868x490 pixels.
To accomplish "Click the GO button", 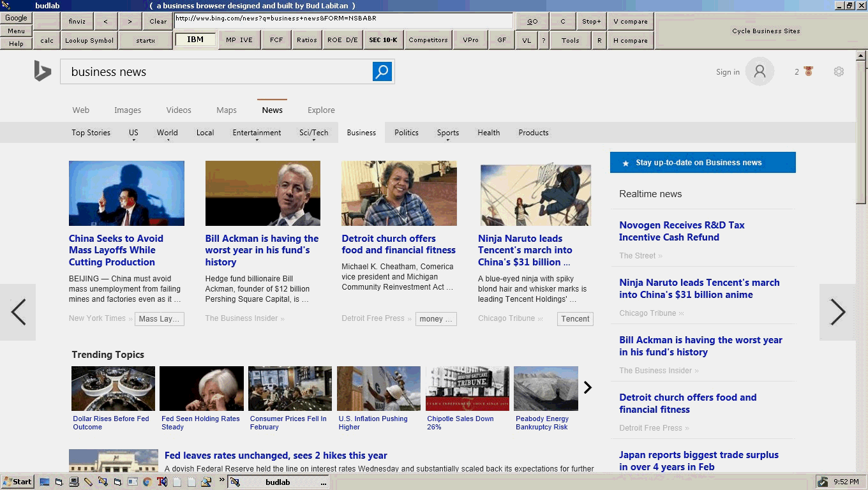I will click(x=532, y=21).
